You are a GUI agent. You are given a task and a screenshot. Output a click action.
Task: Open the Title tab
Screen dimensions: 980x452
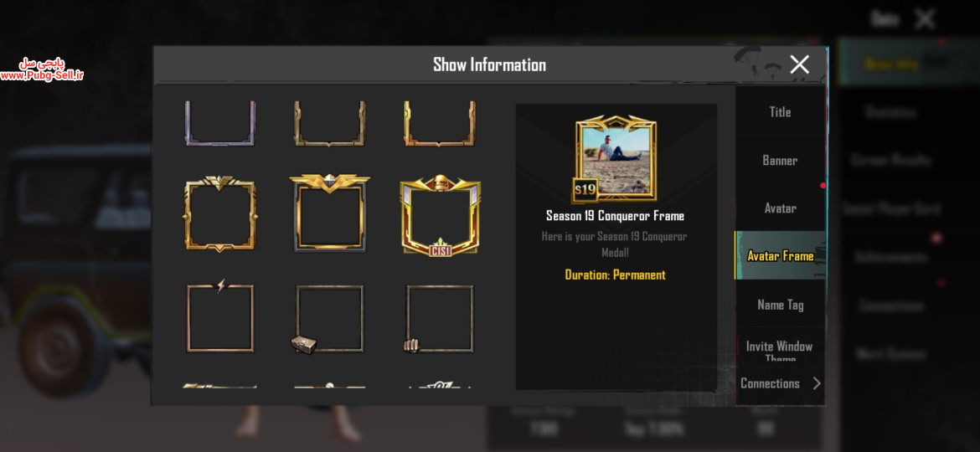coord(780,112)
